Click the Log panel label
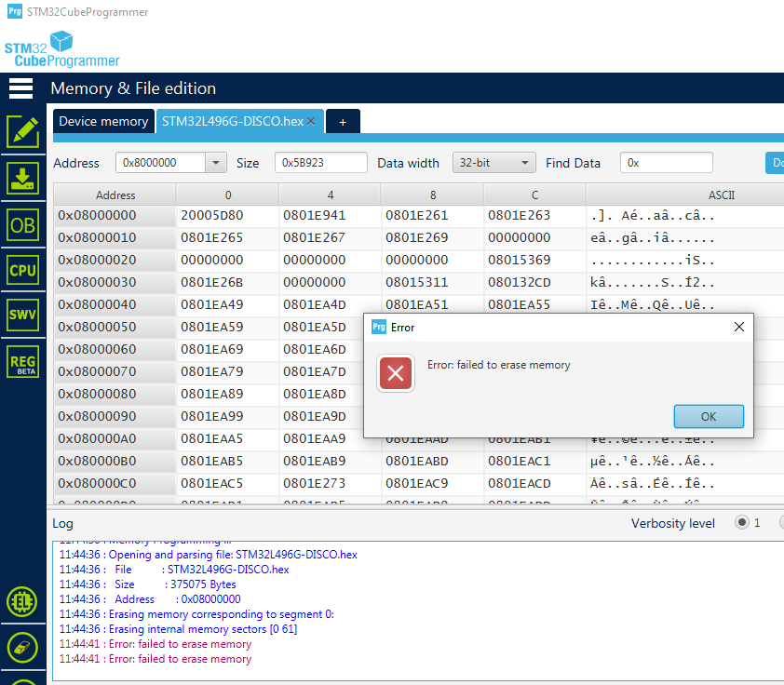Viewport: 784px width, 685px height. pos(63,523)
